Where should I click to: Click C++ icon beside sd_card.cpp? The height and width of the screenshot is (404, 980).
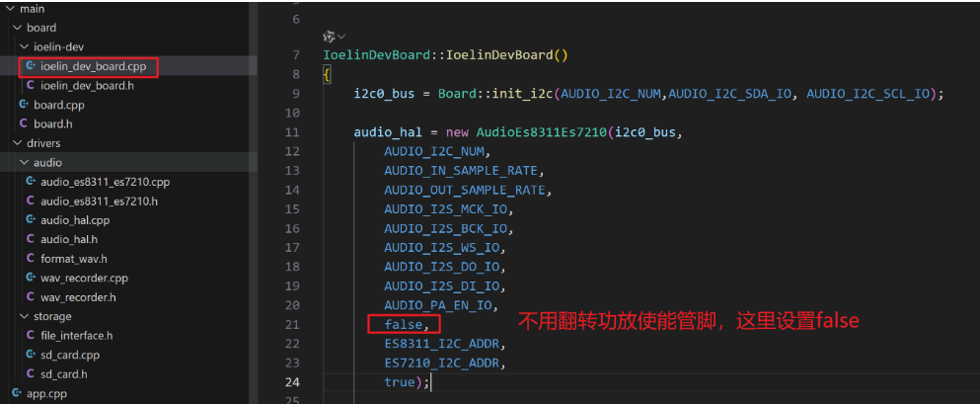pyautogui.click(x=31, y=355)
